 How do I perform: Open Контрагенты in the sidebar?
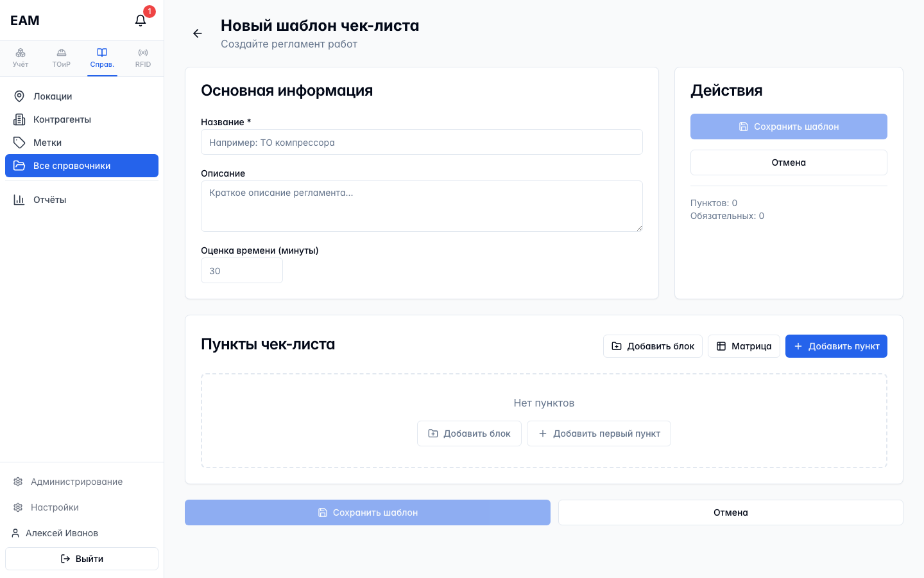click(x=81, y=119)
